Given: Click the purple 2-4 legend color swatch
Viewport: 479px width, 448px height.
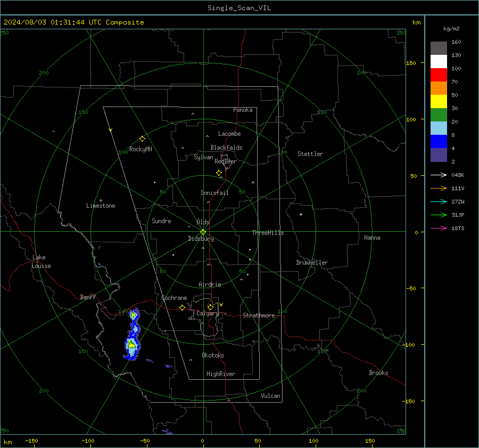Looking at the screenshot, I should point(439,154).
